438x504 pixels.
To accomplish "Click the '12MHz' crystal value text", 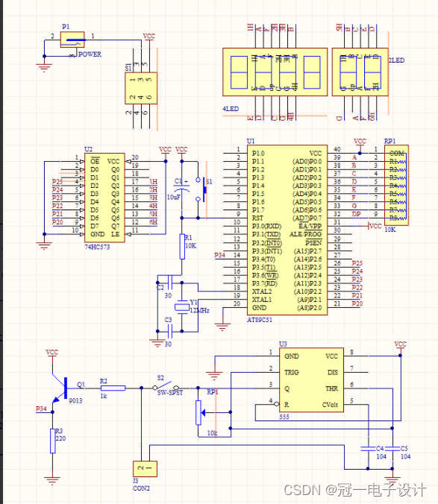I will [x=200, y=310].
